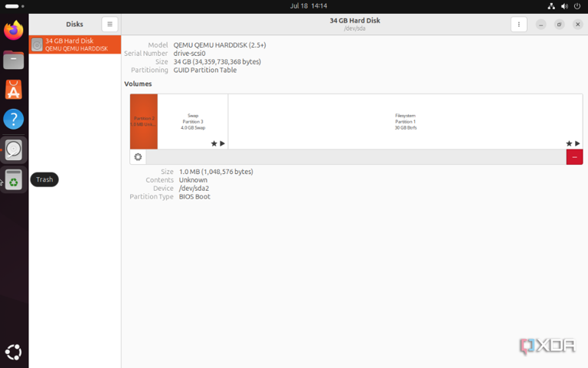The height and width of the screenshot is (368, 588).
Task: Click the play arrow on Swap partition
Action: point(222,143)
